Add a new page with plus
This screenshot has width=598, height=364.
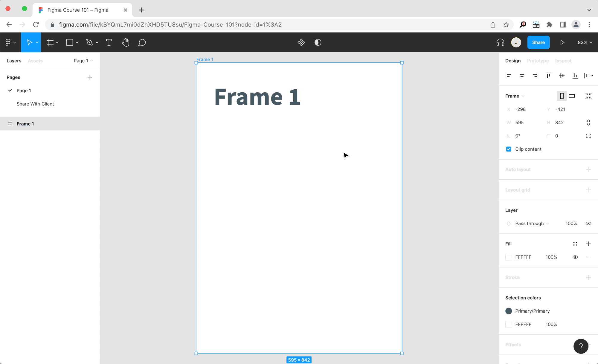[90, 77]
